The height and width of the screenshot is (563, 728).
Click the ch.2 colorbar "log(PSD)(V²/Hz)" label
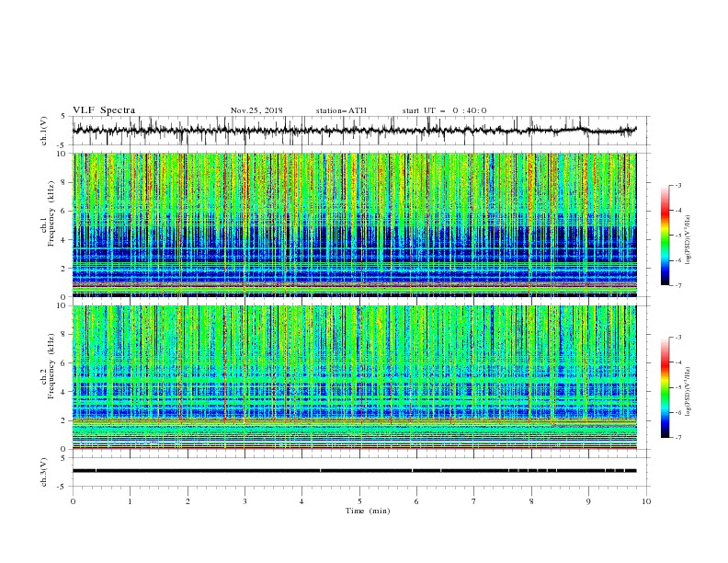[x=688, y=392]
